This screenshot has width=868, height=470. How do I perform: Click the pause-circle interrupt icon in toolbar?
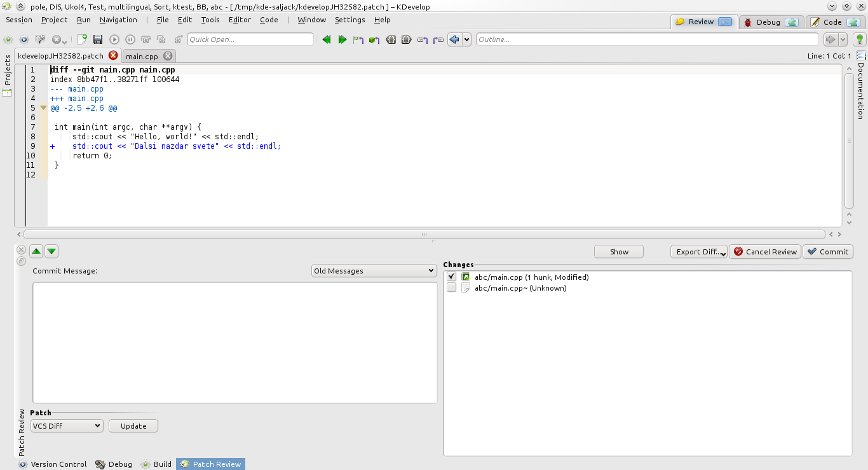(130, 39)
